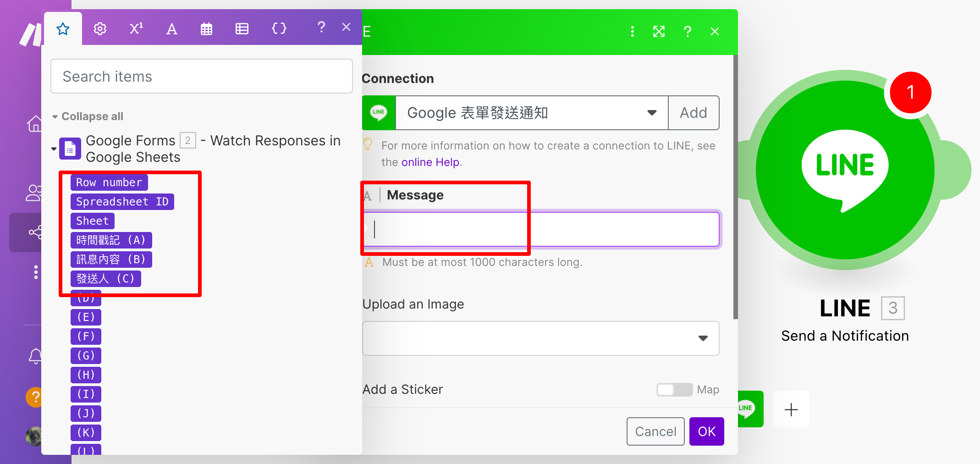Click the Google Forms module icon

click(70, 149)
